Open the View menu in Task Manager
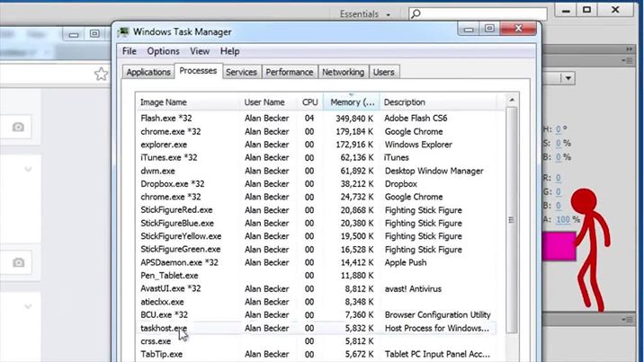The width and height of the screenshot is (644, 362). coord(200,51)
